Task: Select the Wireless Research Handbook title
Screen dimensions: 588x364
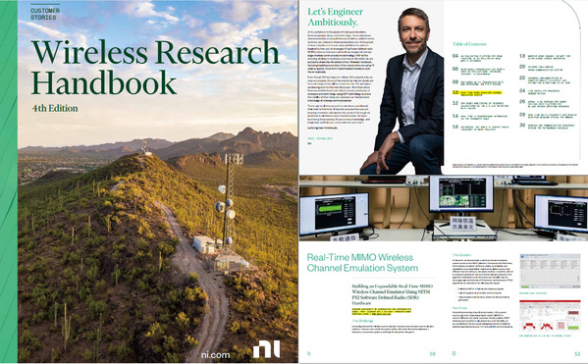Action: [x=155, y=67]
